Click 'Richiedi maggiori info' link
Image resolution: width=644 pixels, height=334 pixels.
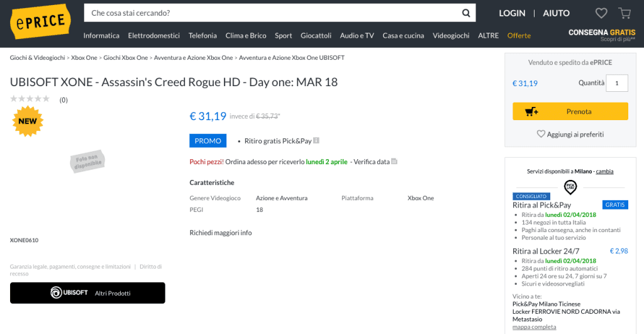tap(221, 233)
